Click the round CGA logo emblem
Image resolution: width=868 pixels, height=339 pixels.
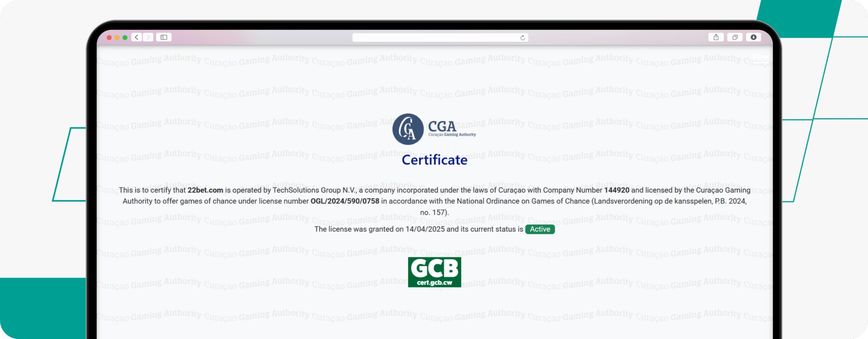tap(408, 129)
